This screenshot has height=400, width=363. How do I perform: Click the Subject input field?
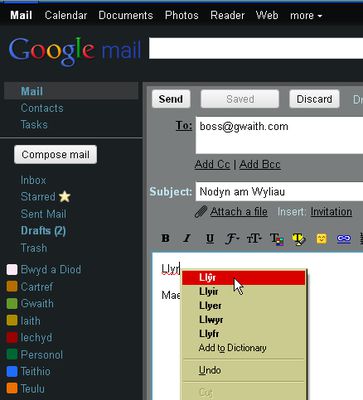click(x=279, y=192)
